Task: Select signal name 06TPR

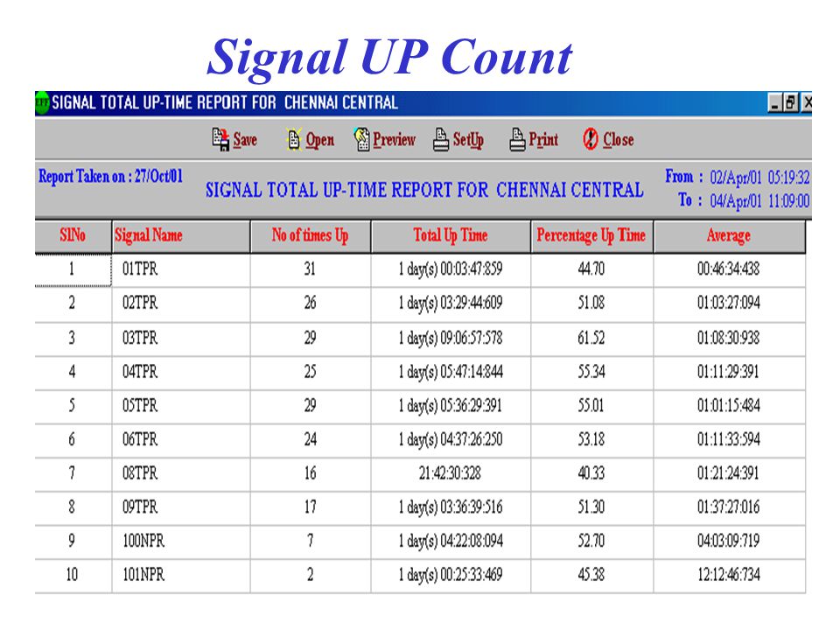Action: point(140,440)
